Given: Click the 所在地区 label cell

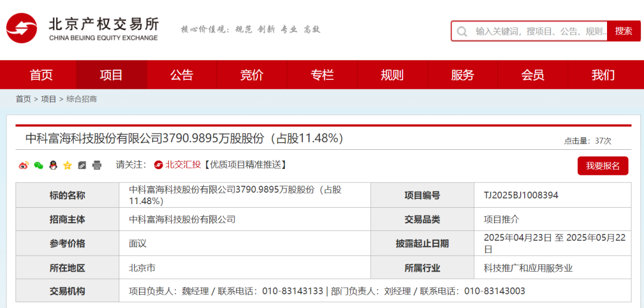Looking at the screenshot, I should [67, 268].
